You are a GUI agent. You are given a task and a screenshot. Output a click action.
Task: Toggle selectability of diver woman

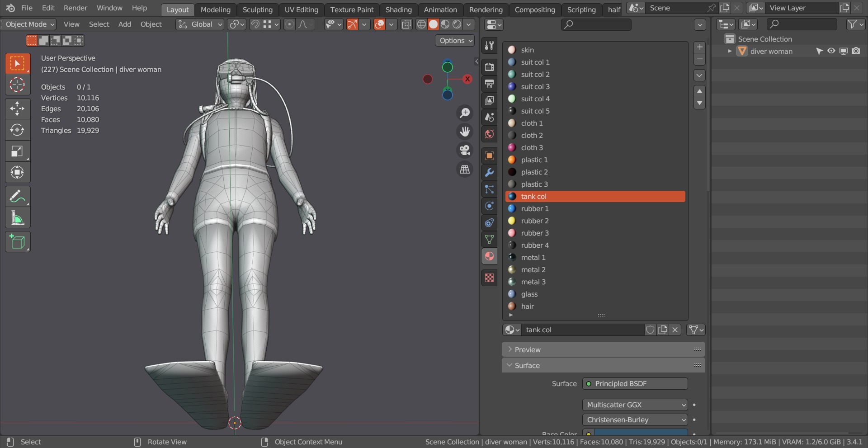coord(819,51)
